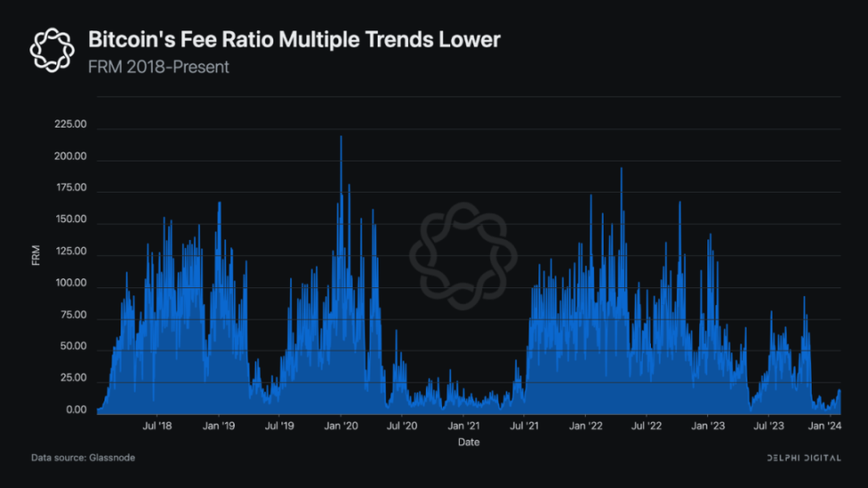Image resolution: width=868 pixels, height=488 pixels.
Task: Click the y-axis label '175.00'
Action: point(71,188)
